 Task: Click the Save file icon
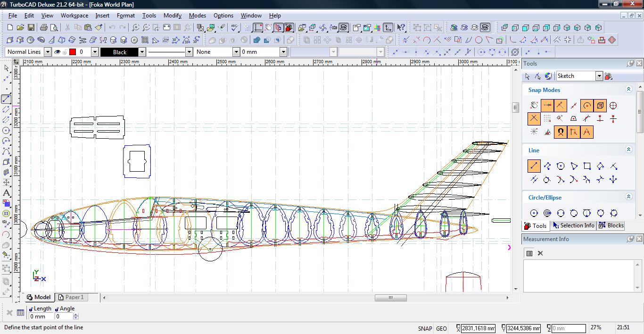(31, 28)
